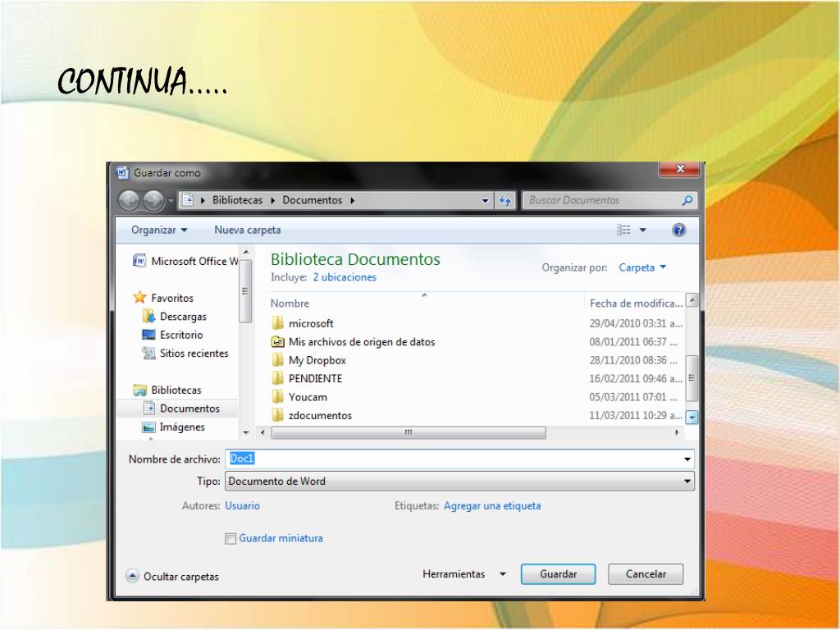Click the PENDIENTE folder icon
The image size is (840, 630).
pos(277,378)
